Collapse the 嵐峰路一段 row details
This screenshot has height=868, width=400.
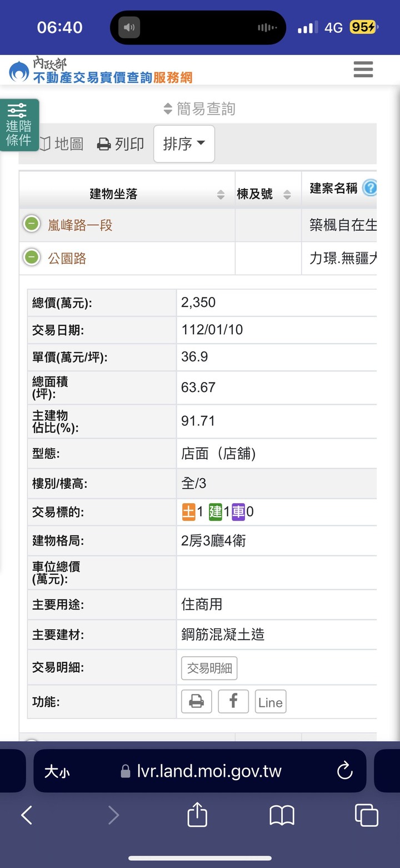tap(32, 224)
